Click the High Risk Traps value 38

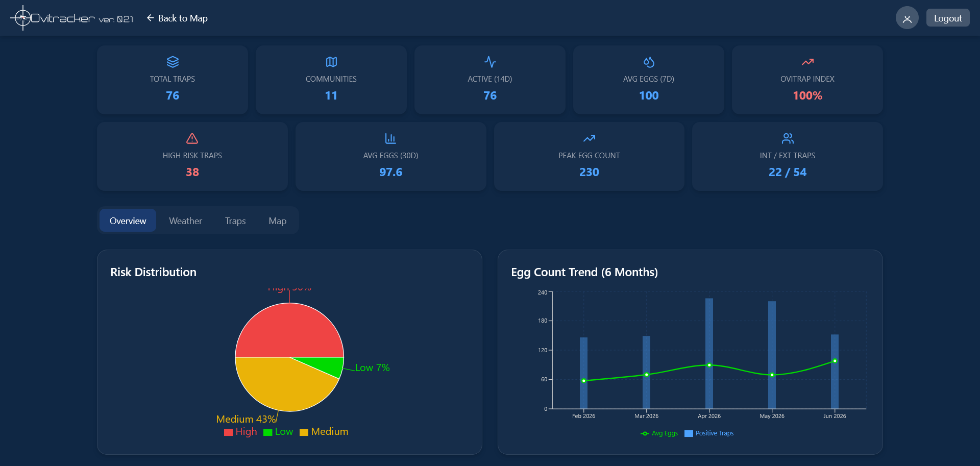click(192, 172)
